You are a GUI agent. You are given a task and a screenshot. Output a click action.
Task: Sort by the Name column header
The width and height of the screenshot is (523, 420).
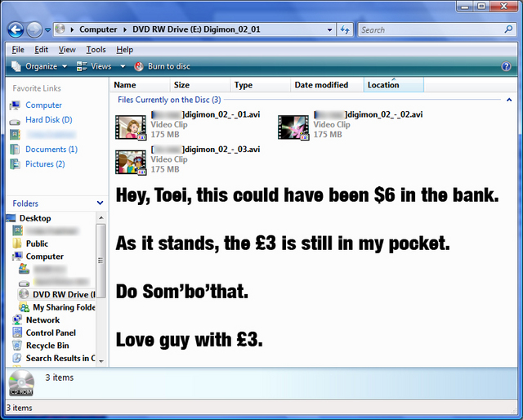(140, 85)
